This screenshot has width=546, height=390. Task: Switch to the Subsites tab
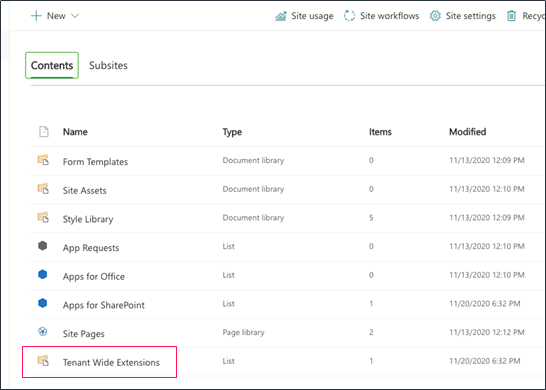(x=108, y=65)
